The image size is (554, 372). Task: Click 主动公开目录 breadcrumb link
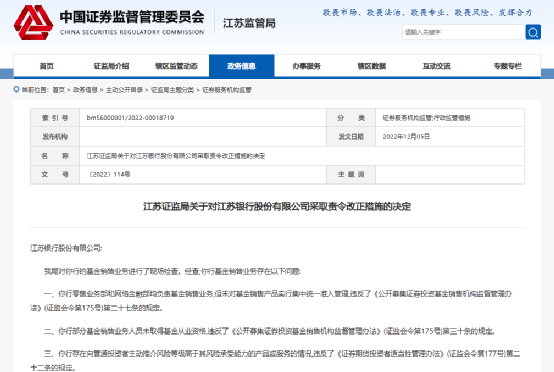[124, 90]
